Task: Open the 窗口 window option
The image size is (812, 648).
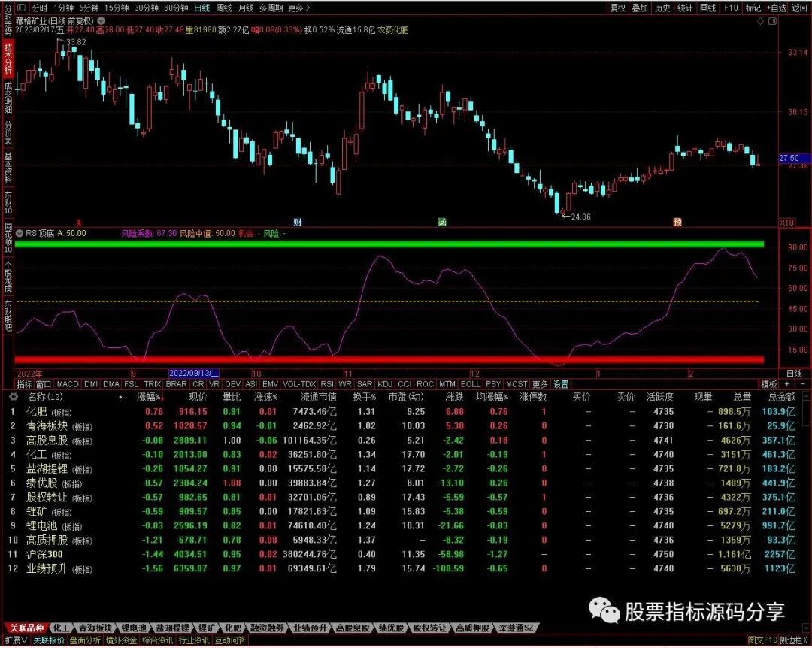Action: [44, 384]
